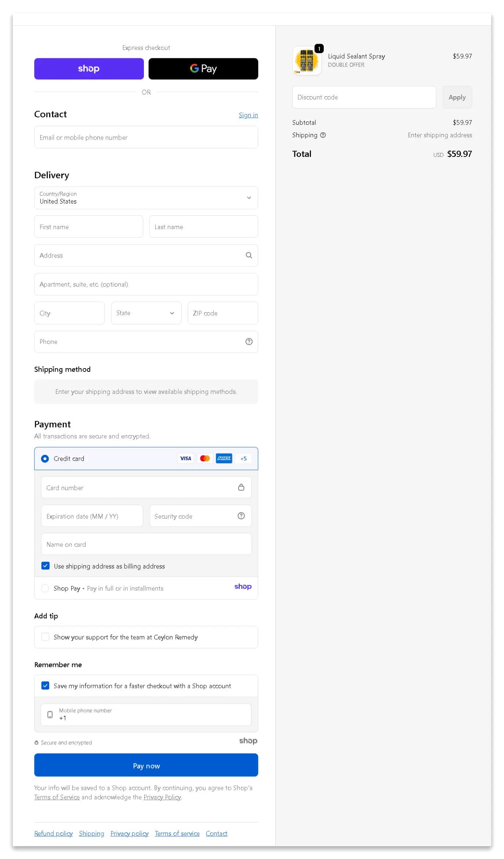Check out with Google Pay
Viewport: 504px width, 859px height.
203,69
